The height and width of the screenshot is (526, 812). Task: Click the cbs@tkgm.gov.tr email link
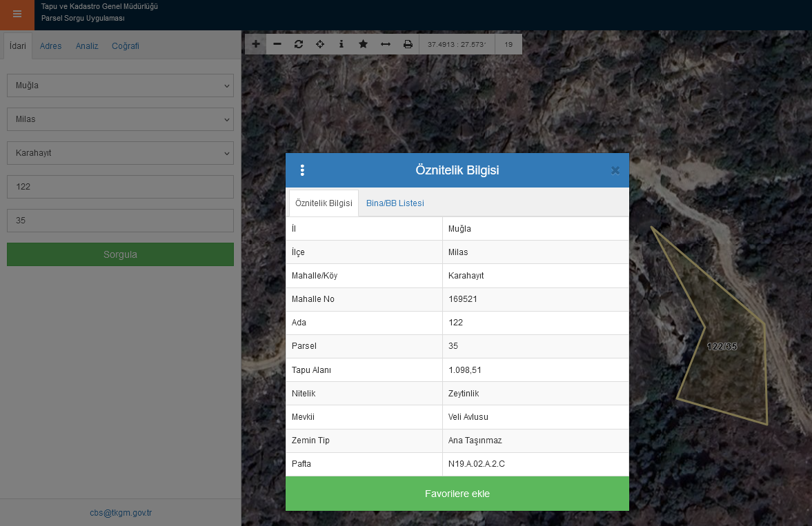[121, 513]
